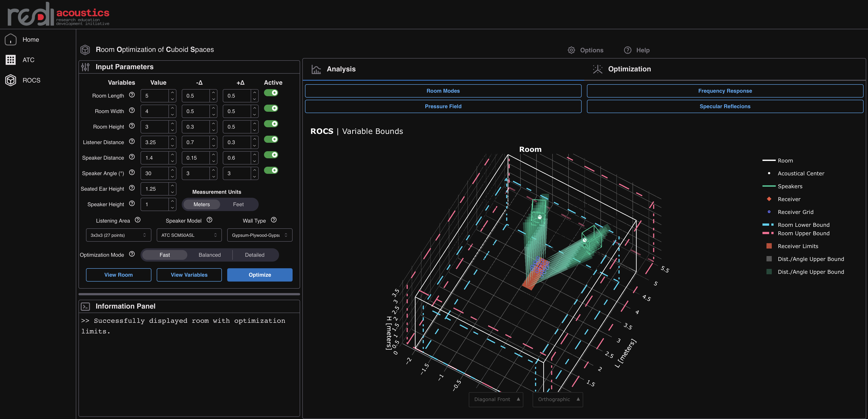Open the ATC grid icon
The image size is (868, 419).
click(x=11, y=60)
